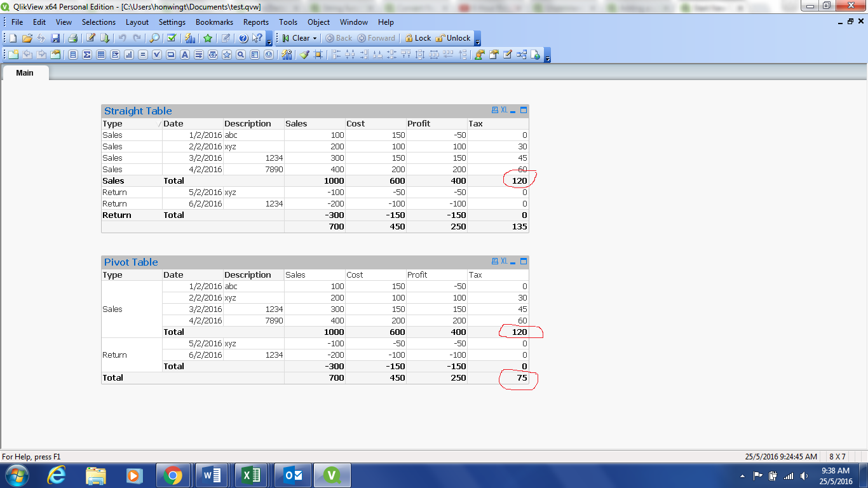
Task: Create a Text Object with A icon
Action: 185,55
